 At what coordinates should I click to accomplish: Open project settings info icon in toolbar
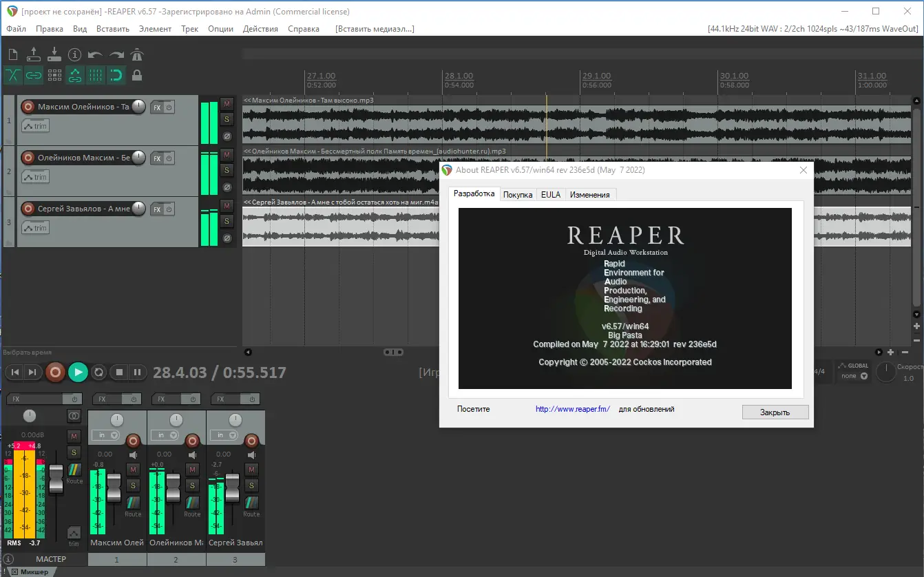(x=75, y=55)
